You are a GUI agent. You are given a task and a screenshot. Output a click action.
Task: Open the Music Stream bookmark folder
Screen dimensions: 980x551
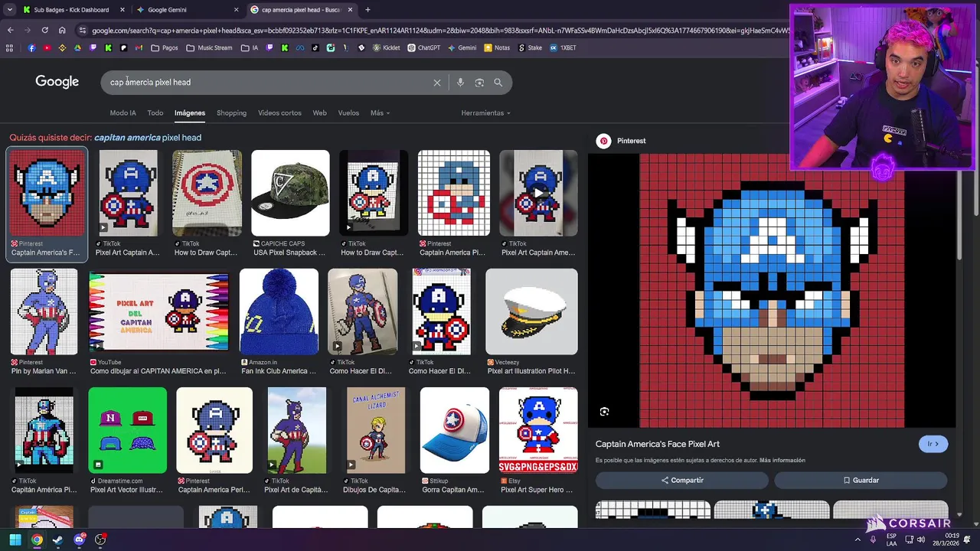tap(209, 47)
